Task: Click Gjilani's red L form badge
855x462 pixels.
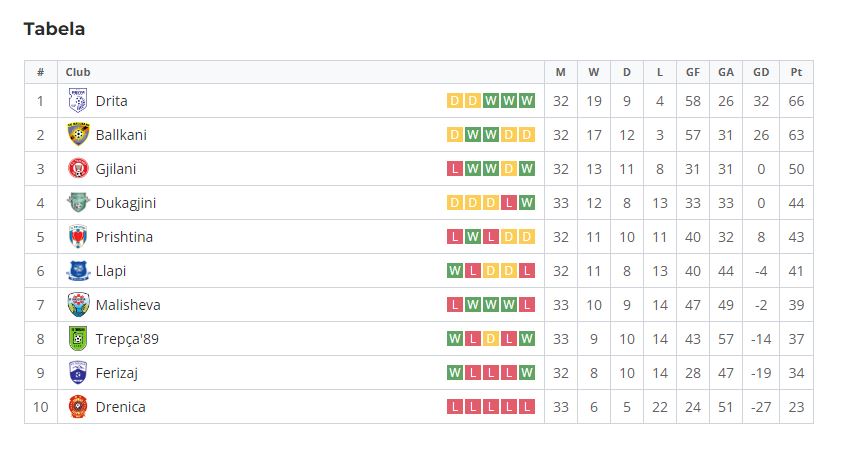Action: (x=455, y=169)
